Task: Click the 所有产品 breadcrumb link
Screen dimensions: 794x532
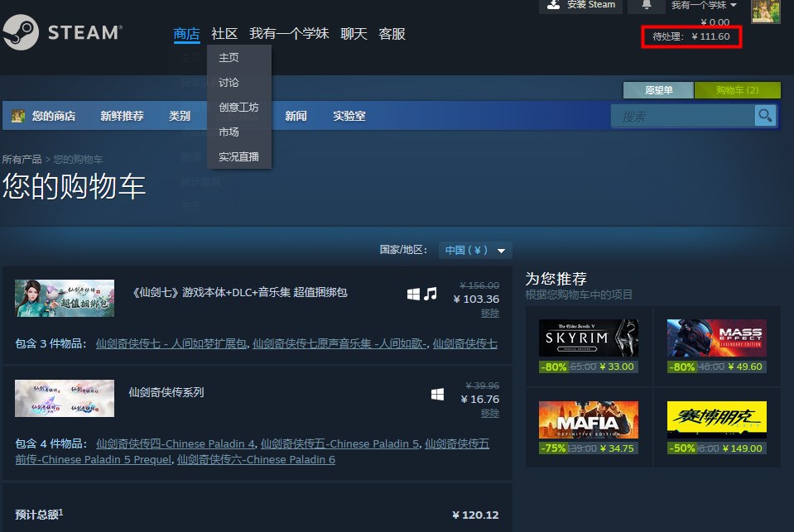Action: click(x=22, y=160)
